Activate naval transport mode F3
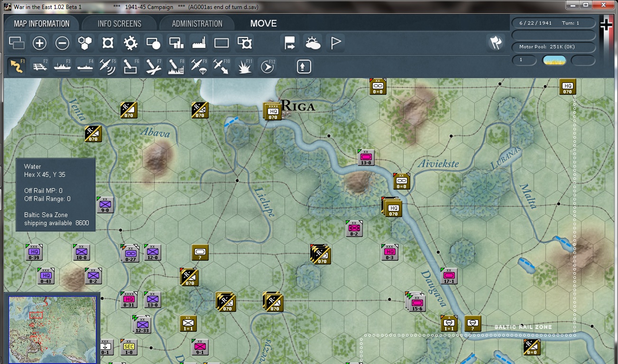 click(63, 66)
